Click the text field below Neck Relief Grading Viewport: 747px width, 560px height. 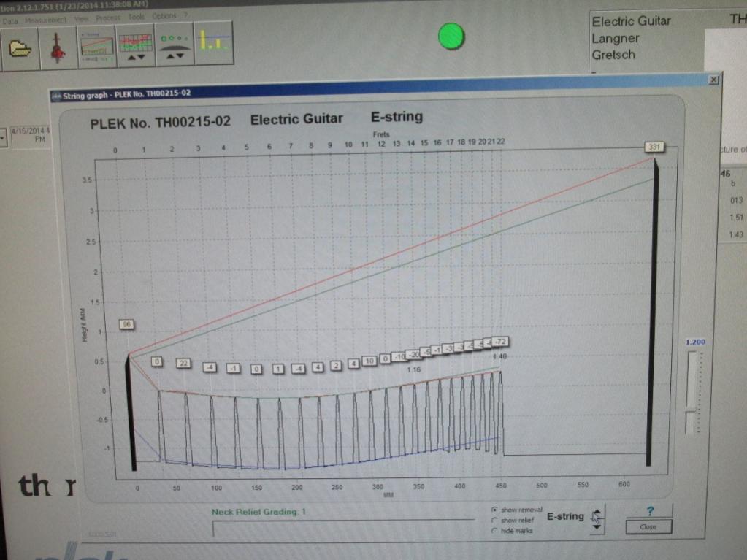click(342, 527)
